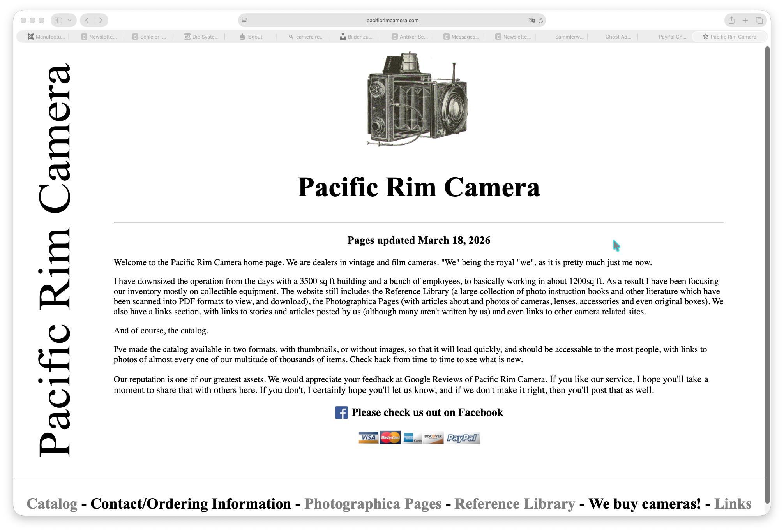
Task: Open the Photographica Pages link
Action: coord(373,504)
